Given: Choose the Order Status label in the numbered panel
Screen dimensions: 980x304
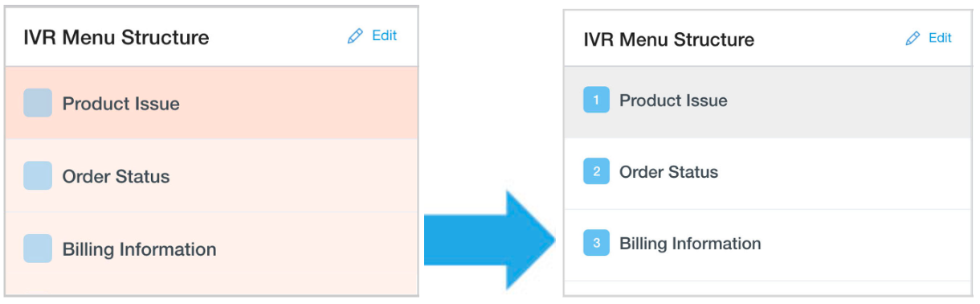Looking at the screenshot, I should (669, 172).
